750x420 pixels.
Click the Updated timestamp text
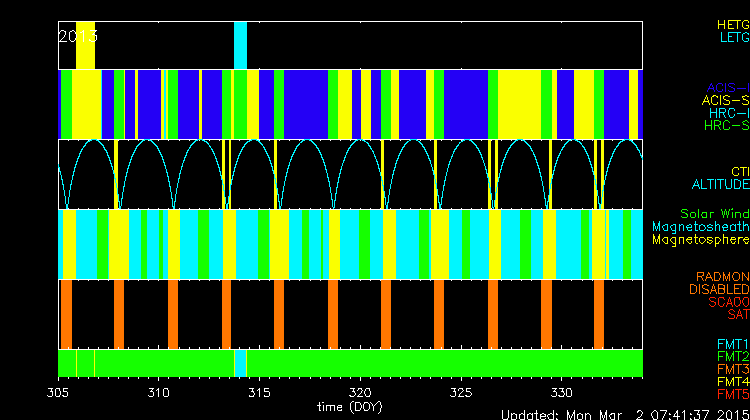[x=624, y=413]
